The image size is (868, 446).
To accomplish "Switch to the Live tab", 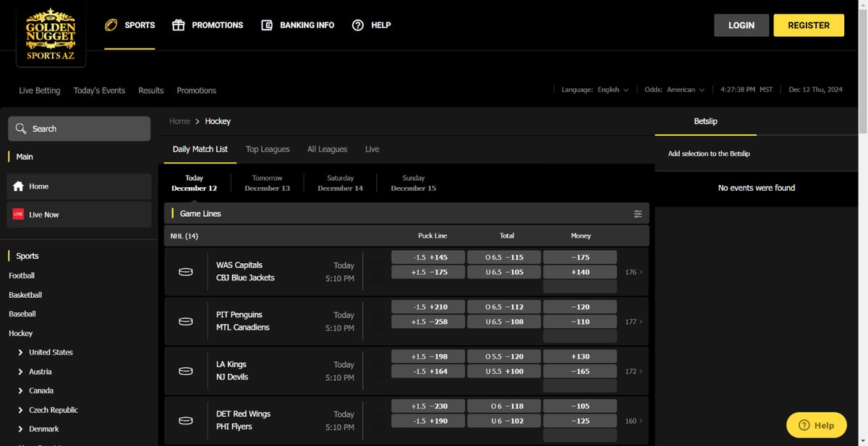I will [x=372, y=150].
